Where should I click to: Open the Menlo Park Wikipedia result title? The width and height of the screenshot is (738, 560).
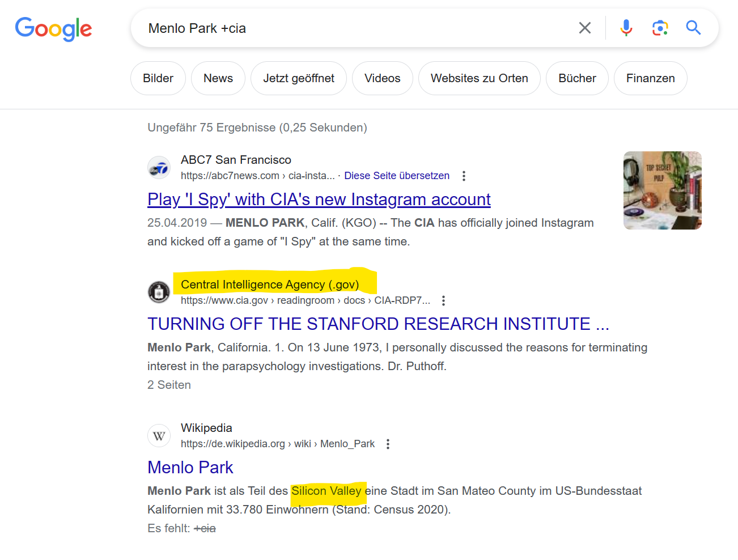190,468
